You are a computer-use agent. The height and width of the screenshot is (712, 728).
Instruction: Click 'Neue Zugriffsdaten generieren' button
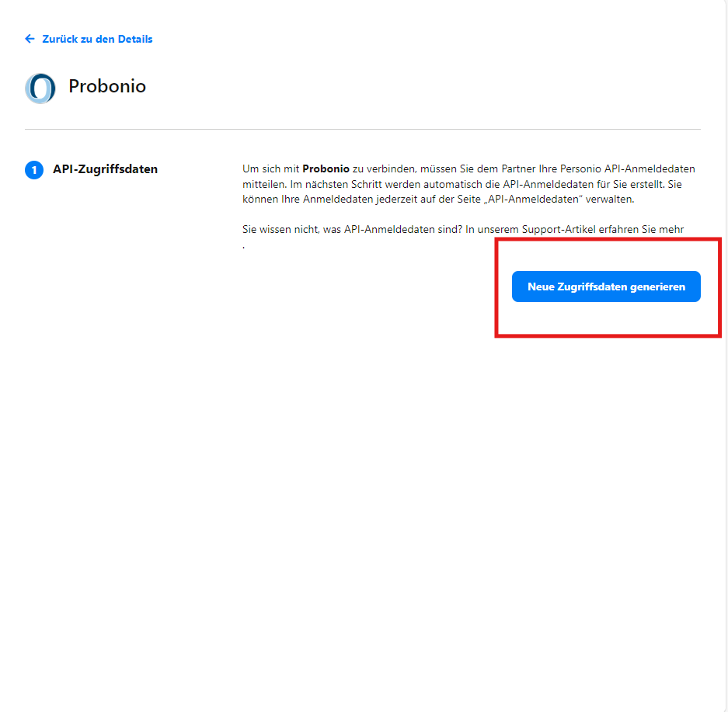[606, 287]
